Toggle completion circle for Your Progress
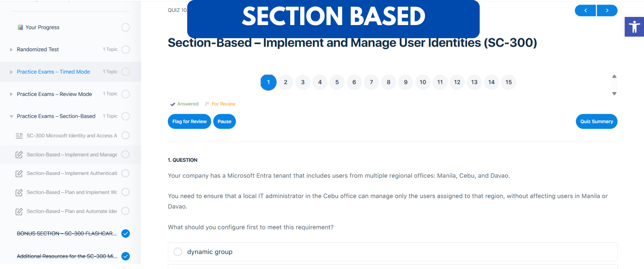644x269 pixels. (125, 27)
